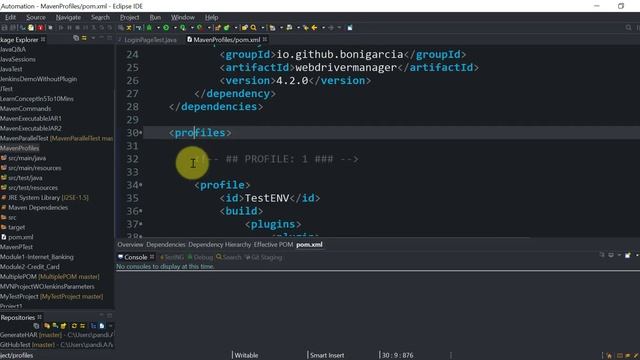
Task: Click the New Java Package toolbar icon
Action: 218,28
